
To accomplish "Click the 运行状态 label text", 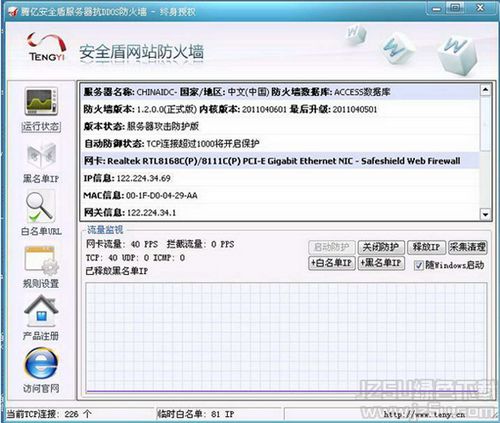I will click(x=41, y=127).
